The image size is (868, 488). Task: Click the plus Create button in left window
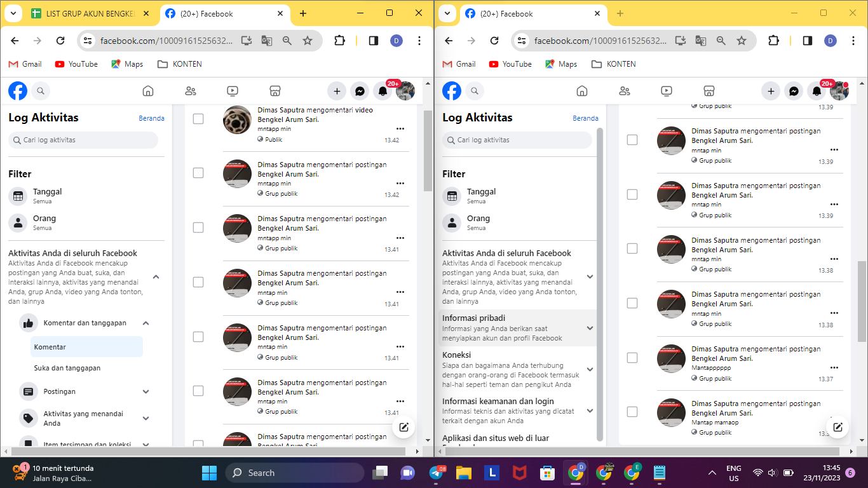click(x=337, y=91)
